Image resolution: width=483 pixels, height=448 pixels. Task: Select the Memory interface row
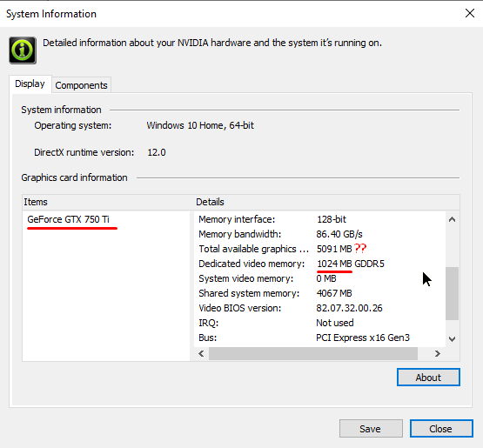pos(319,219)
